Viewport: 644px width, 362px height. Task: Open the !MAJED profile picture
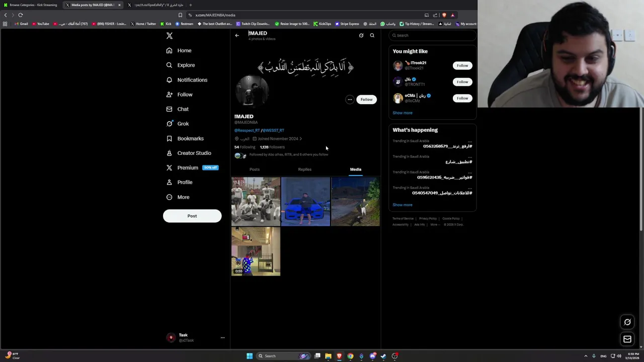pyautogui.click(x=252, y=92)
